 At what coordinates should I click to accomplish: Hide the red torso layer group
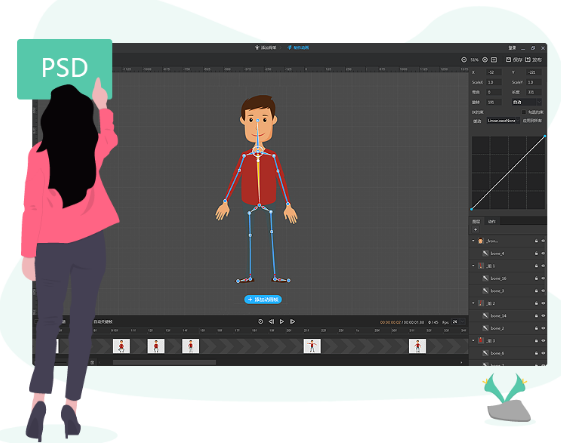(x=543, y=341)
